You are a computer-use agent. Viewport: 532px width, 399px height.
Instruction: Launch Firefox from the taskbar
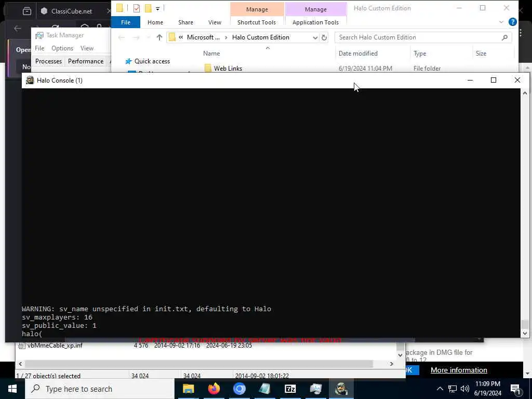point(214,389)
